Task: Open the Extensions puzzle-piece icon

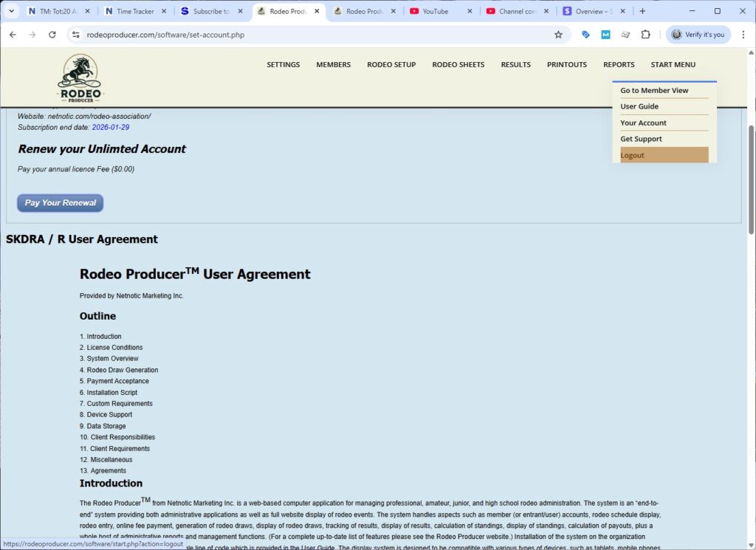Action: point(644,34)
